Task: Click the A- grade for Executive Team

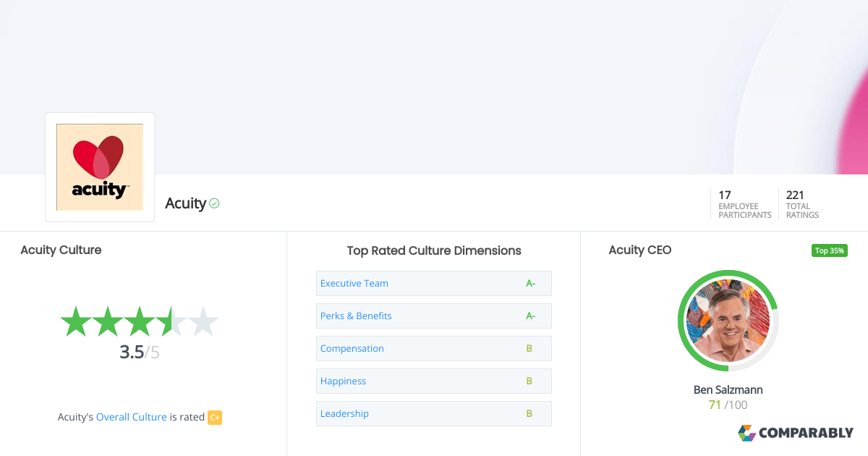Action: [x=530, y=283]
